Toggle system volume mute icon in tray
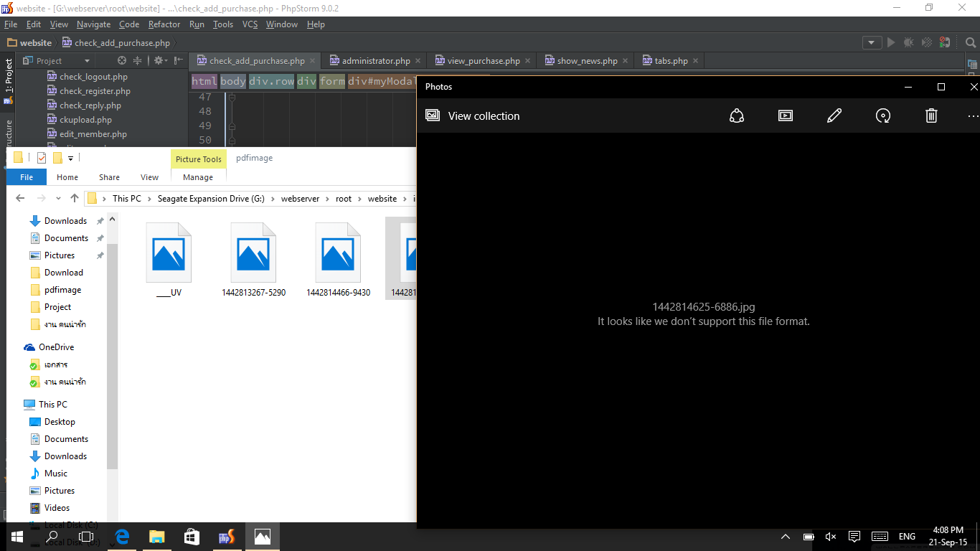The height and width of the screenshot is (551, 980). (831, 537)
